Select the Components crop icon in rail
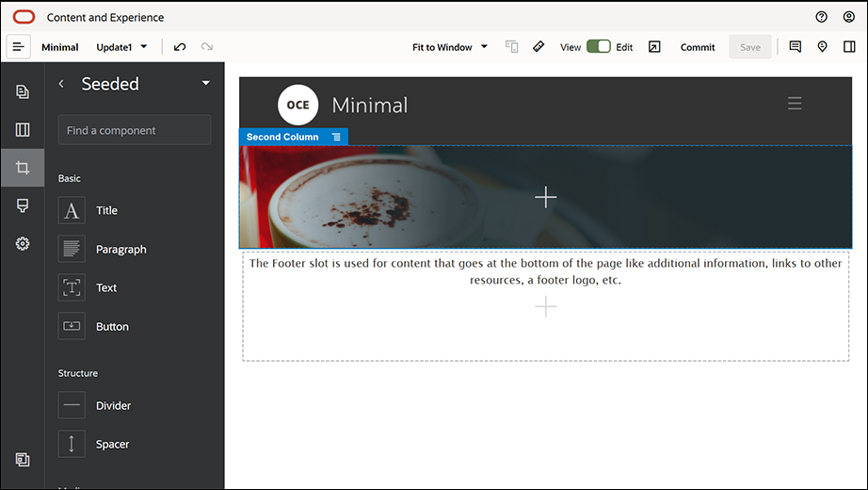The width and height of the screenshot is (868, 490). (x=23, y=168)
